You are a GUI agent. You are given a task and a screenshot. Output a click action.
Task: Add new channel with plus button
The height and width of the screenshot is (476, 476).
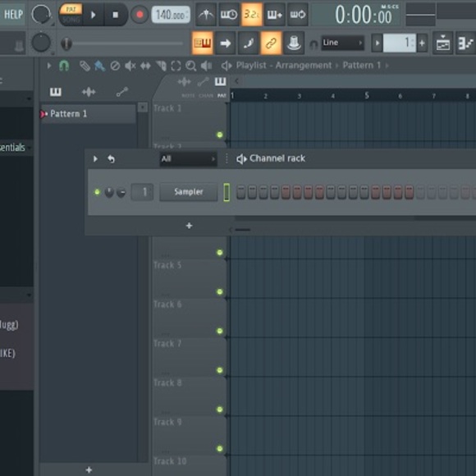point(189,226)
